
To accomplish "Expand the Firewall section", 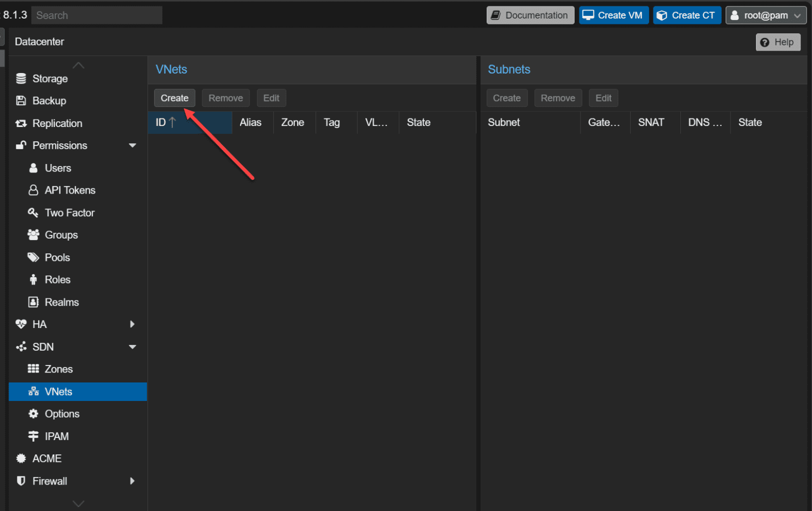I will [x=132, y=481].
